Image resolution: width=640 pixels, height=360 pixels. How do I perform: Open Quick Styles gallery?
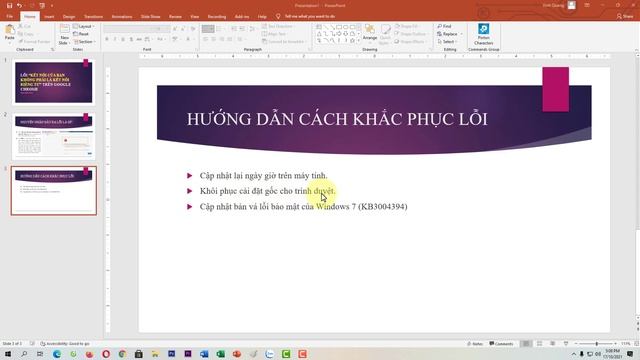tap(385, 33)
